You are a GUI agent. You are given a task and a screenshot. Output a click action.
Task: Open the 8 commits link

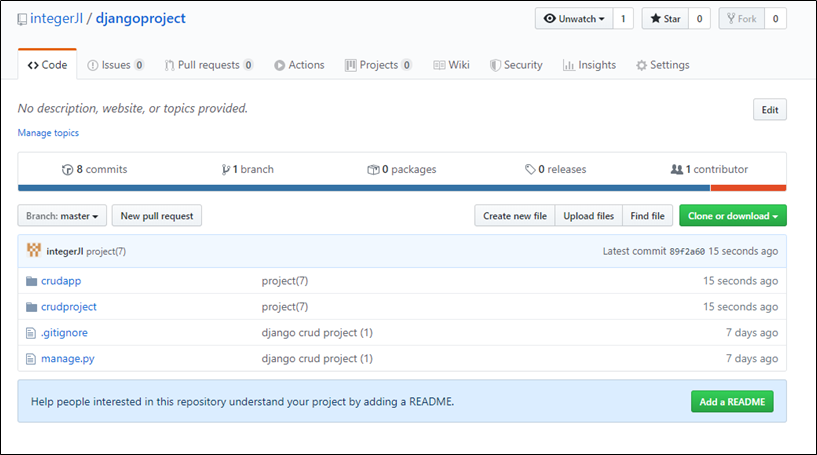(x=94, y=169)
